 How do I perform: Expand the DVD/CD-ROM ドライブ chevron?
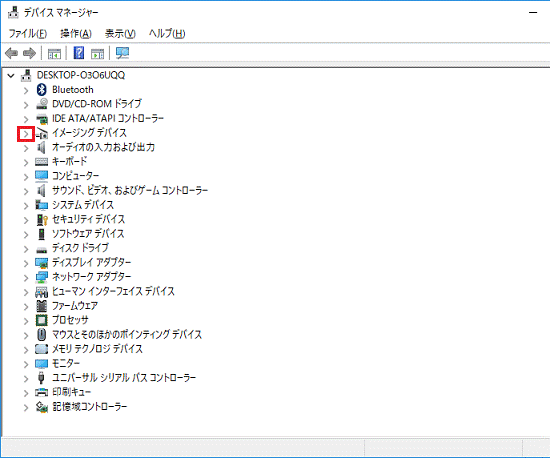pos(26,105)
